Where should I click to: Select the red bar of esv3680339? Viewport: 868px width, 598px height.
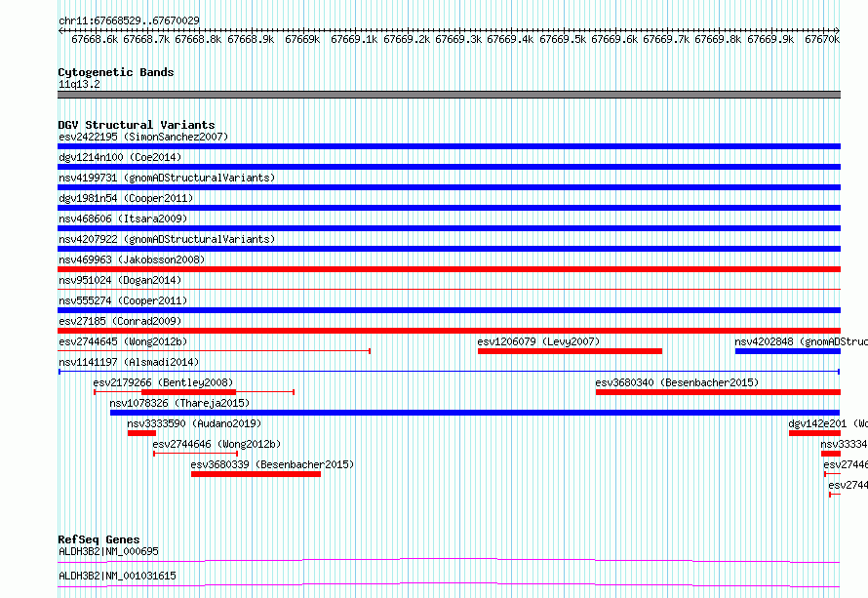[256, 474]
